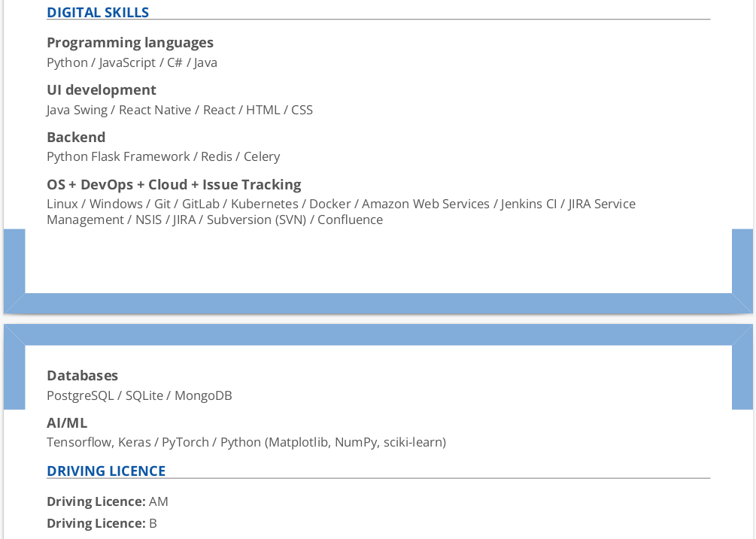The image size is (756, 539).
Task: Click 'PostgreSQL / SQLite / MongoDB' line
Action: coord(139,395)
